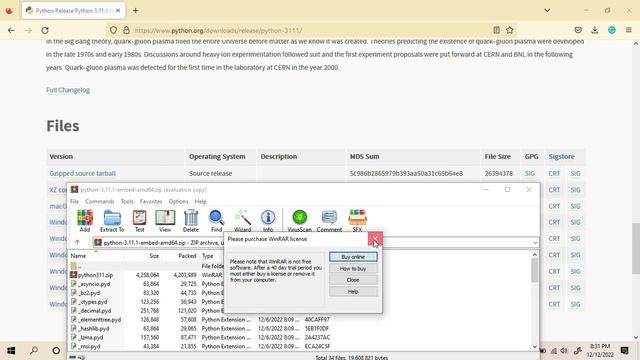
Task: Go up one folder with arrow icon
Action: 78,242
